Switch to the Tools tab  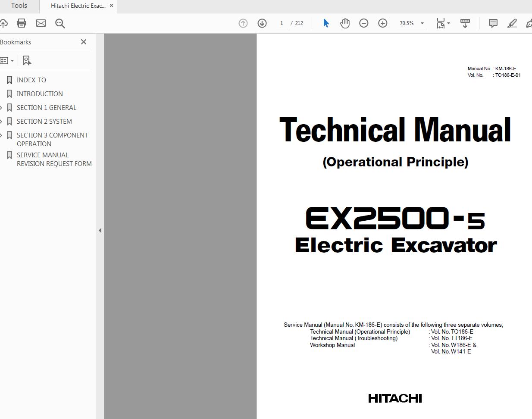19,6
